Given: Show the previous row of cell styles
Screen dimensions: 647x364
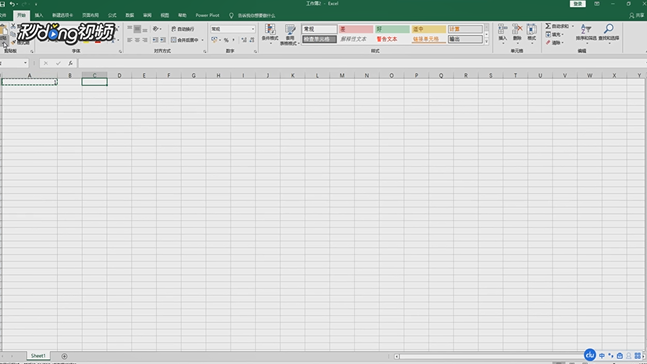Looking at the screenshot, I should 486,27.
